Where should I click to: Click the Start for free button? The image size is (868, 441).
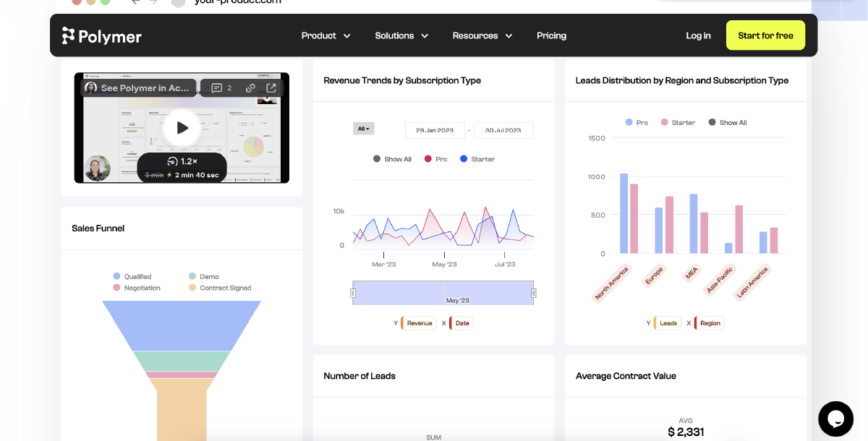(x=765, y=35)
